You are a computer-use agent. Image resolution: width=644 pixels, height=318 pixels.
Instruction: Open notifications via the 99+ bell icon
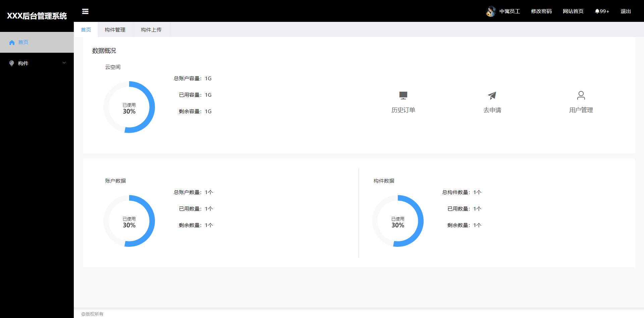(601, 11)
